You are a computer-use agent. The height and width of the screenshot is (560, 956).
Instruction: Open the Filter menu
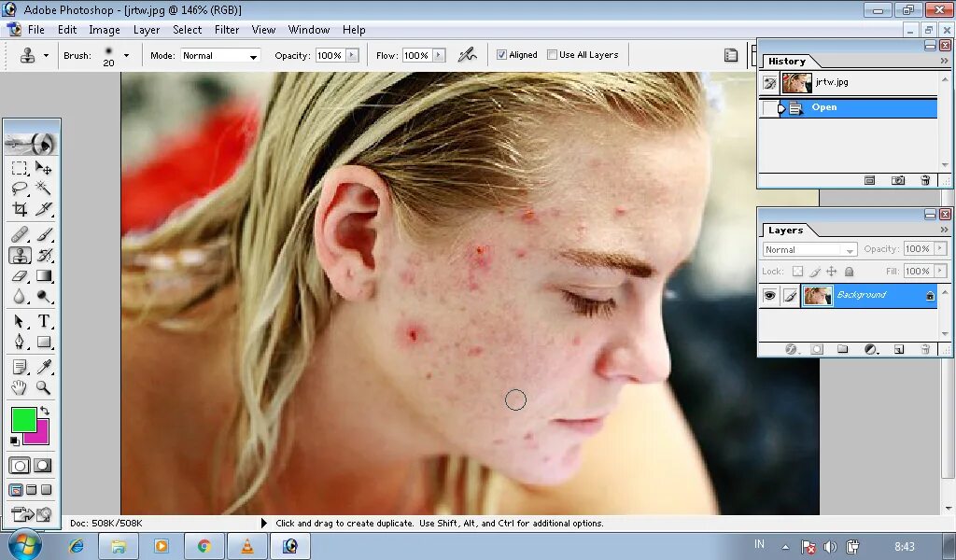click(x=226, y=30)
